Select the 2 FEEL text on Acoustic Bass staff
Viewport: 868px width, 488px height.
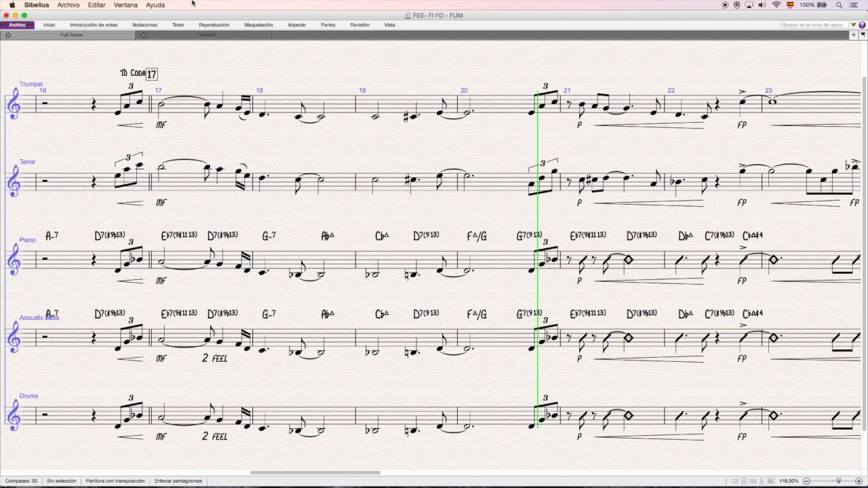pyautogui.click(x=215, y=358)
